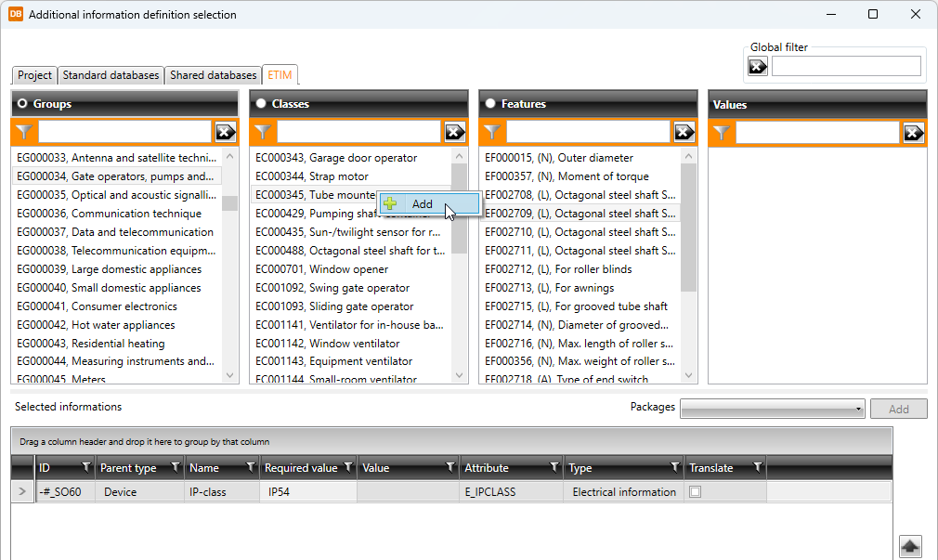The image size is (938, 560).
Task: Select the Groups radio button
Action: click(22, 104)
